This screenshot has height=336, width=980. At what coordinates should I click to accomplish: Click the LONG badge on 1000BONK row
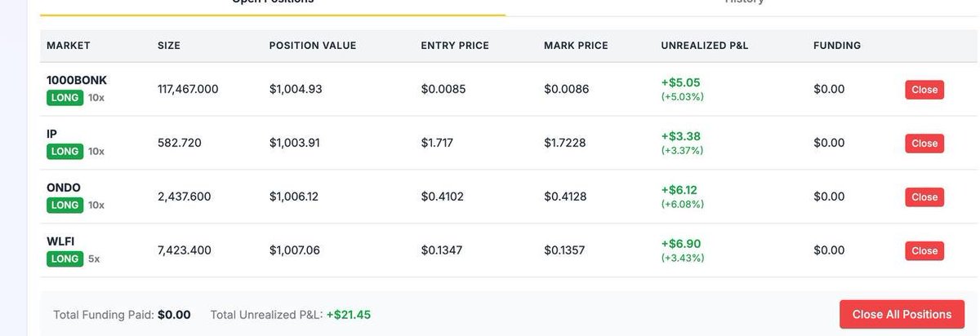point(65,98)
